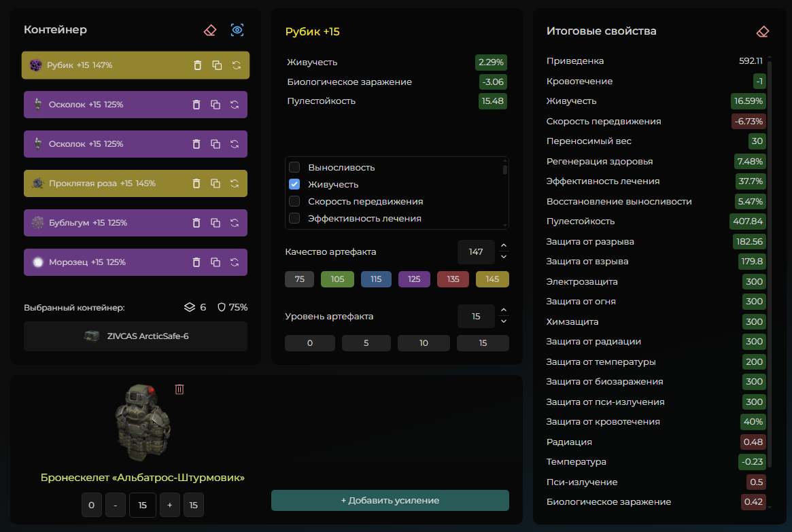Duplicate the Проклятая роза artifact
Viewport: 792px width, 532px height.
(216, 183)
